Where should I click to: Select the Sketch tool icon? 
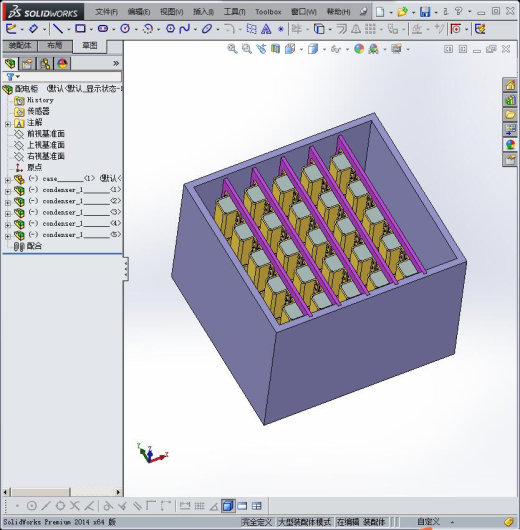tap(11, 29)
